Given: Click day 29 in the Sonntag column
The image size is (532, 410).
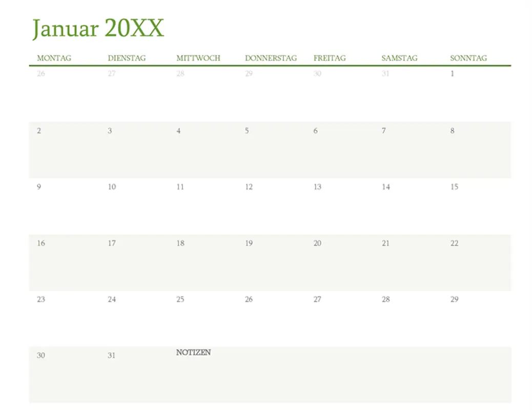Looking at the screenshot, I should pos(455,299).
